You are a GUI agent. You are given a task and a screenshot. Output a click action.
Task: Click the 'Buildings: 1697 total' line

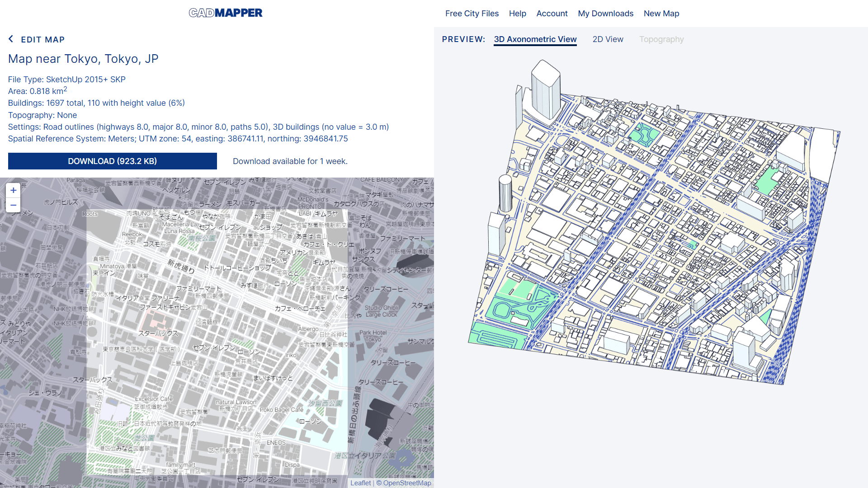point(96,103)
